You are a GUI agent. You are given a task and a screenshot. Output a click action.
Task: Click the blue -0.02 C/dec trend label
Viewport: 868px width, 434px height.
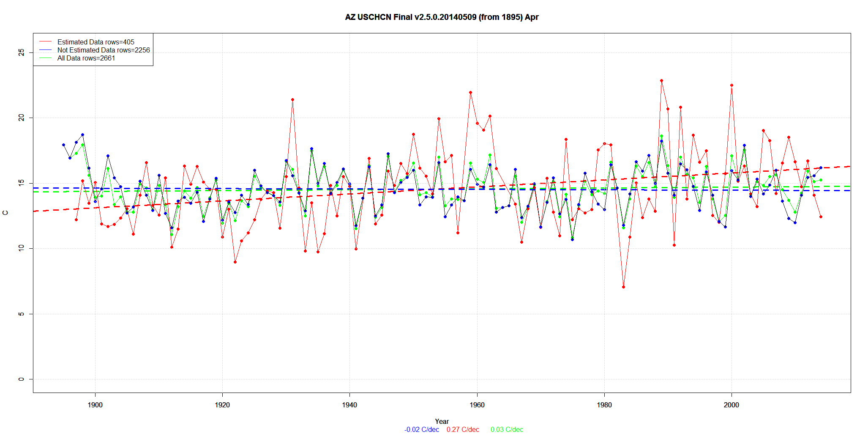[421, 429]
